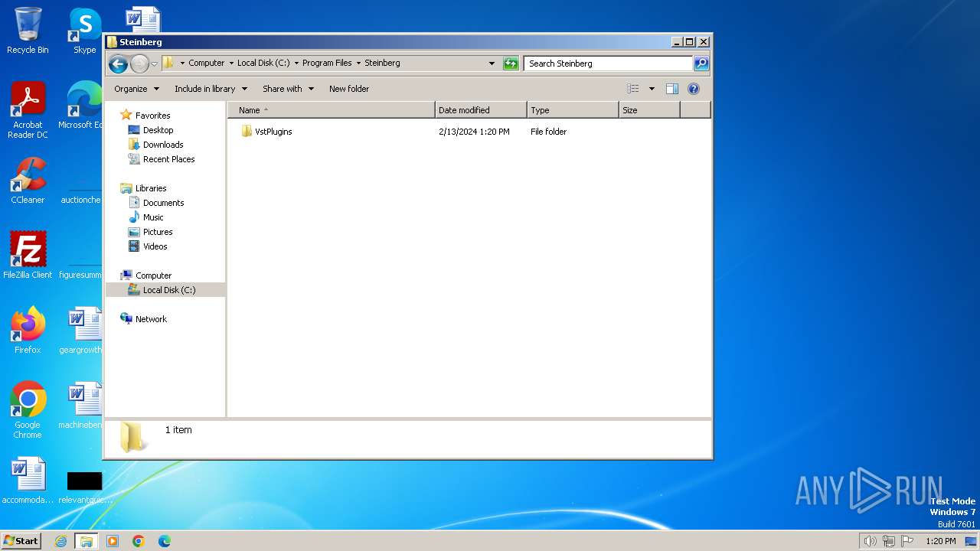This screenshot has height=551, width=980.
Task: Sort by the Date modified column
Action: pyautogui.click(x=481, y=110)
